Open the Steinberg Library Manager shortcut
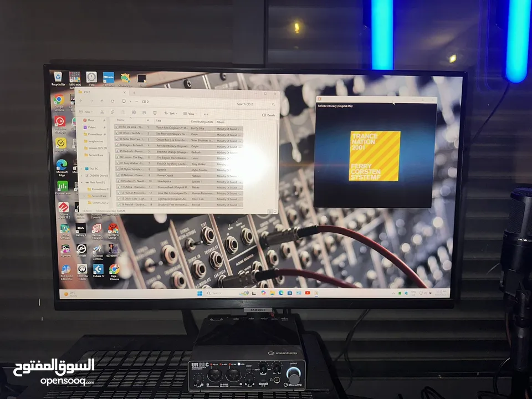Viewport: 532px width, 399px height. click(x=96, y=232)
